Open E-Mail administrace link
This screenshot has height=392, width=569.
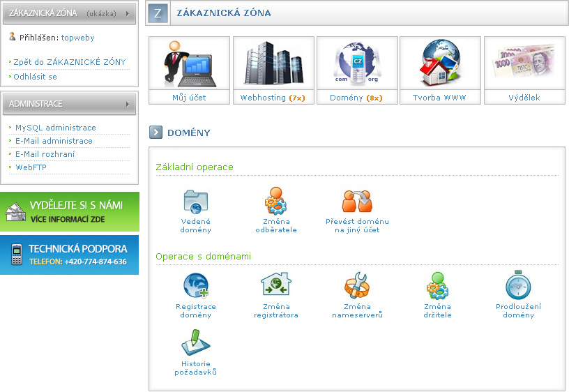pos(54,141)
